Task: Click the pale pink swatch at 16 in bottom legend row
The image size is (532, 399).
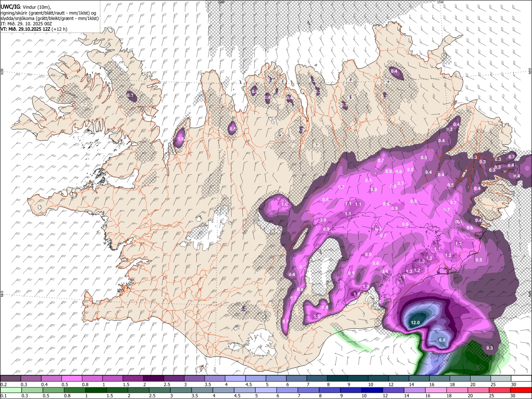Action: click(x=435, y=390)
